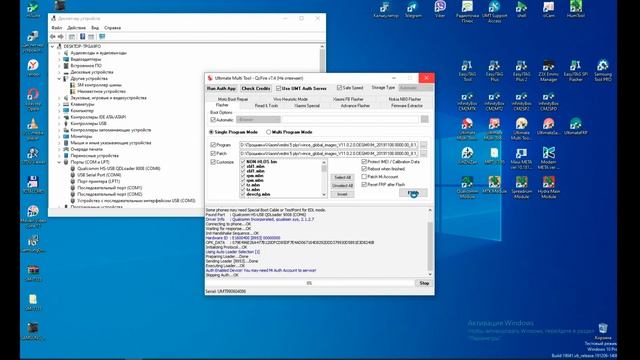Image resolution: width=640 pixels, height=360 pixels.
Task: Expand the Audio inputs and outputs node
Action: [59, 53]
